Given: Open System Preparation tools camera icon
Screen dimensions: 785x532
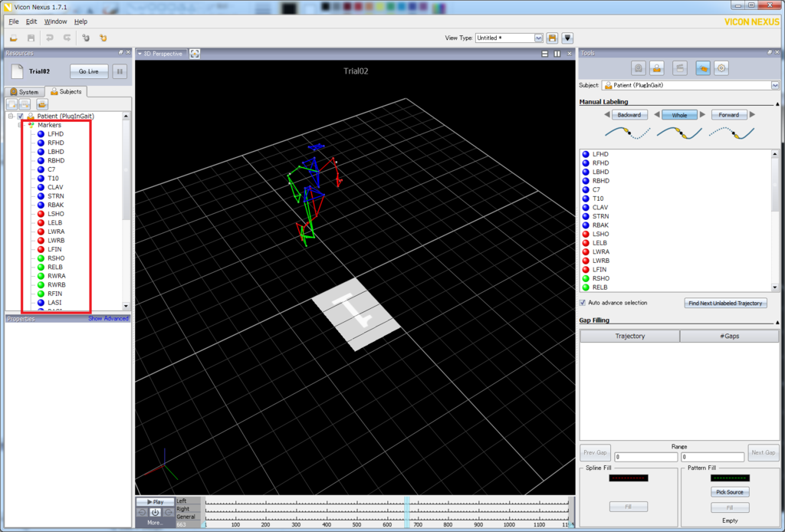Looking at the screenshot, I should point(639,68).
